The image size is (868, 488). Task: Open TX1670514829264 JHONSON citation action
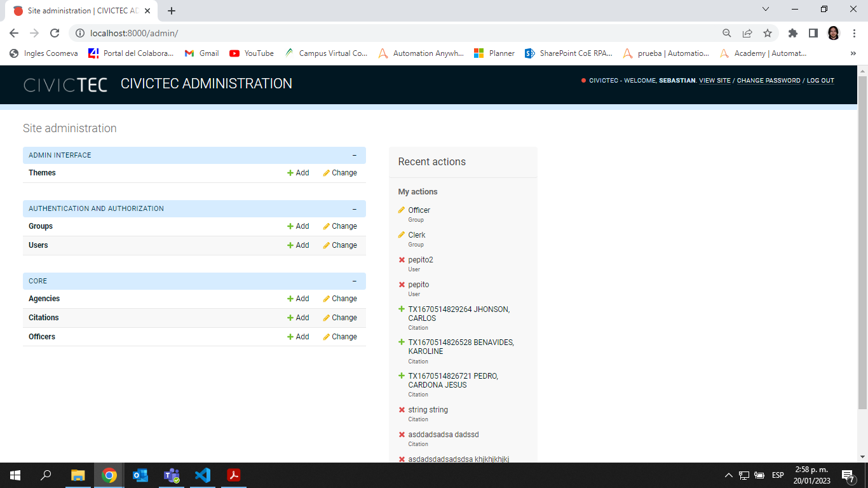pos(459,314)
